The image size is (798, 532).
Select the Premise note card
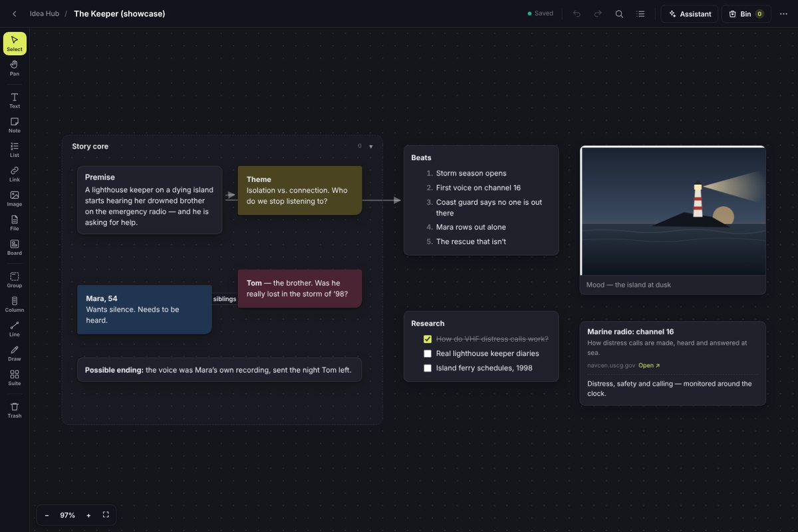pos(150,199)
